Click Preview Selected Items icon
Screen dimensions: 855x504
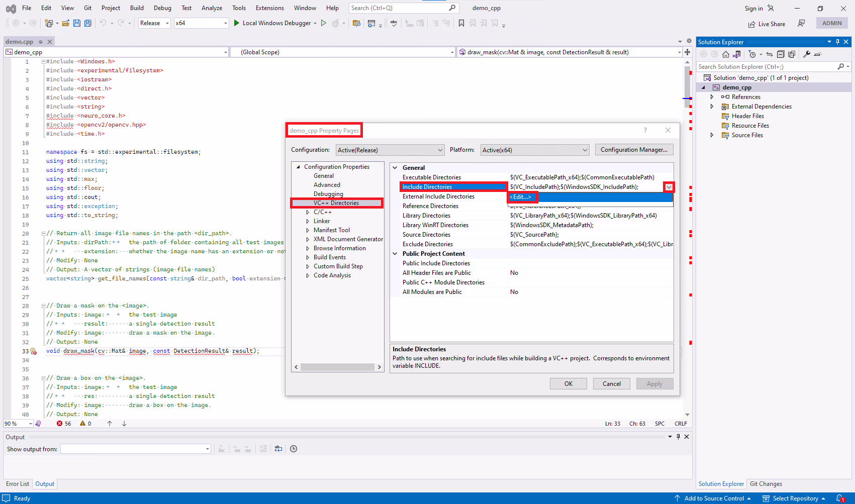tap(818, 54)
